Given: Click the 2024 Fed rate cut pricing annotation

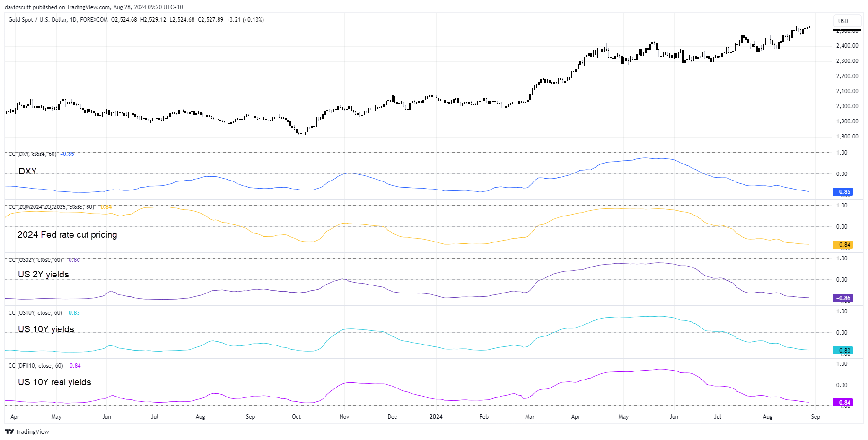Looking at the screenshot, I should coord(67,235).
